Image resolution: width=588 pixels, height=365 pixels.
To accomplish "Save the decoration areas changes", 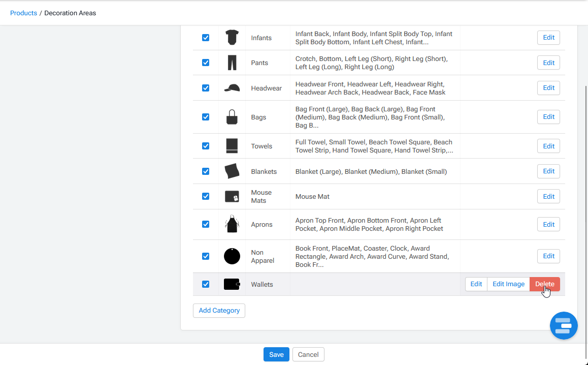I will pyautogui.click(x=276, y=354).
